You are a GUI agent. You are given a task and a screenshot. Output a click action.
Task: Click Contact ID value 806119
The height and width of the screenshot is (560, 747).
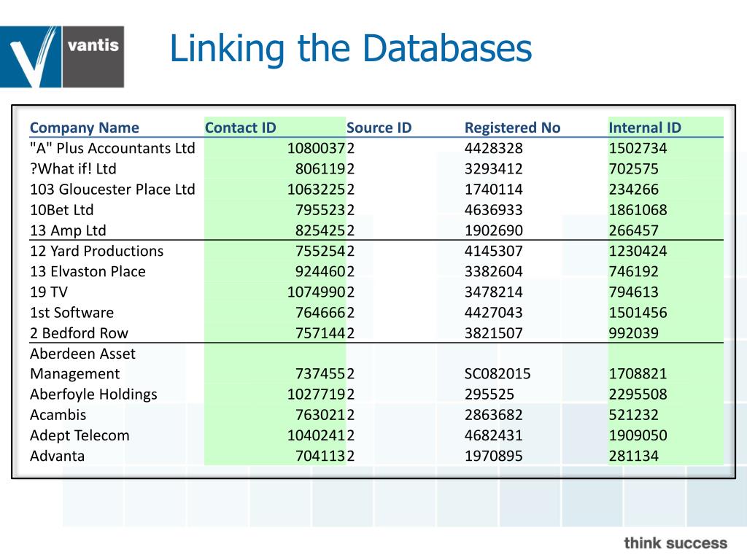pos(320,168)
